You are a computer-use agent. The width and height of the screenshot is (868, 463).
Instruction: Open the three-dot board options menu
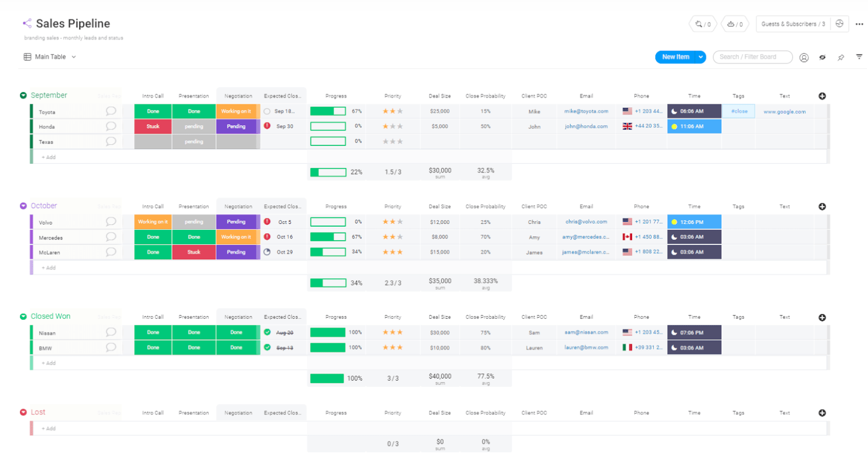(x=859, y=24)
